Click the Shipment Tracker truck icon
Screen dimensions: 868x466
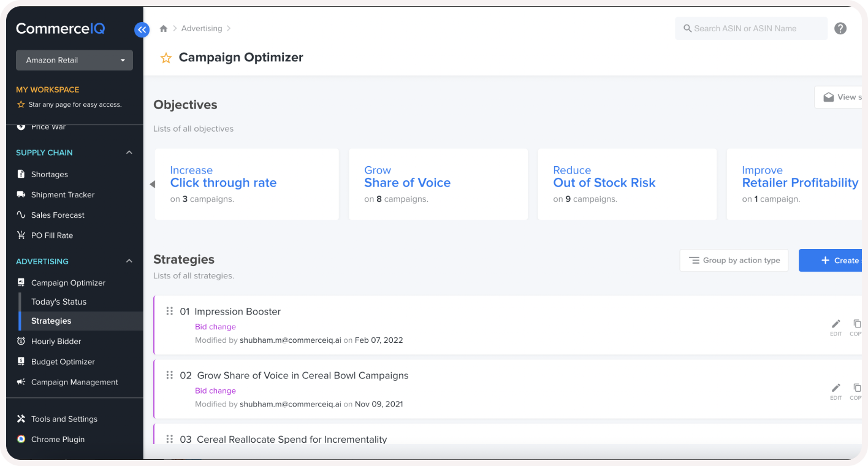[21, 194]
